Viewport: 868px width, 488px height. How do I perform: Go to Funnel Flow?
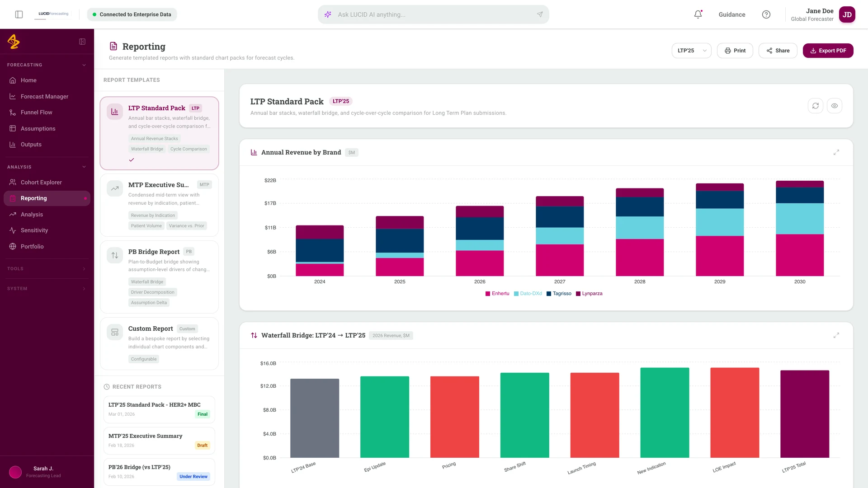47,113
